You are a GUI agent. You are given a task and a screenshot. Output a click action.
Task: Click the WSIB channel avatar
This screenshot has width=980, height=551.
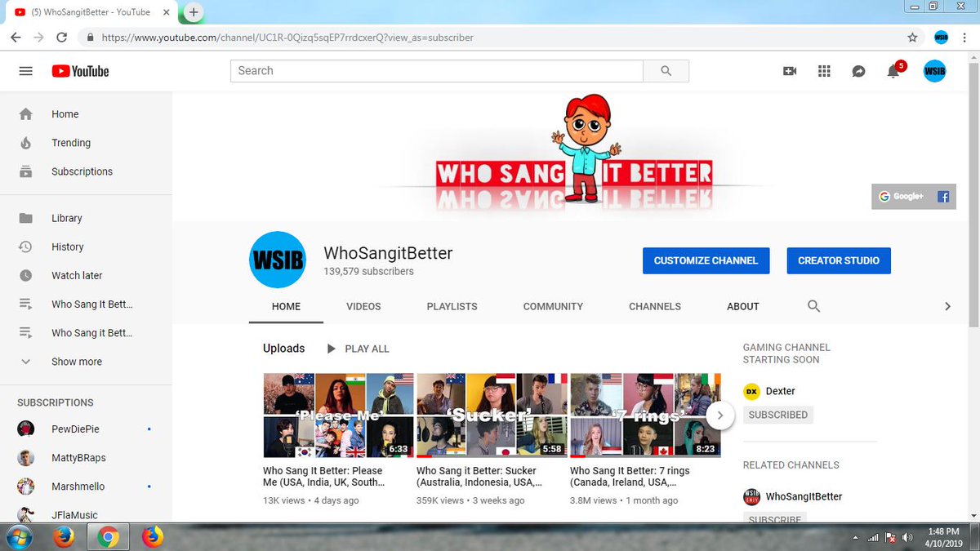[277, 260]
